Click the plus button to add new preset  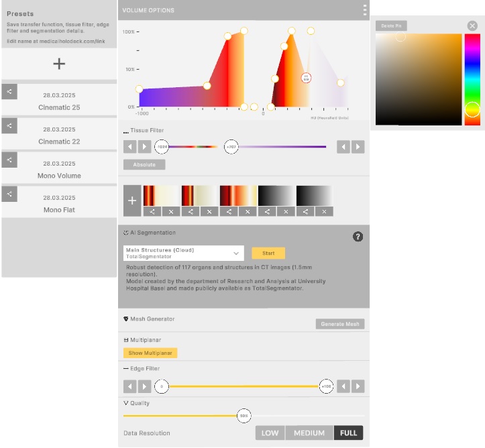(59, 64)
